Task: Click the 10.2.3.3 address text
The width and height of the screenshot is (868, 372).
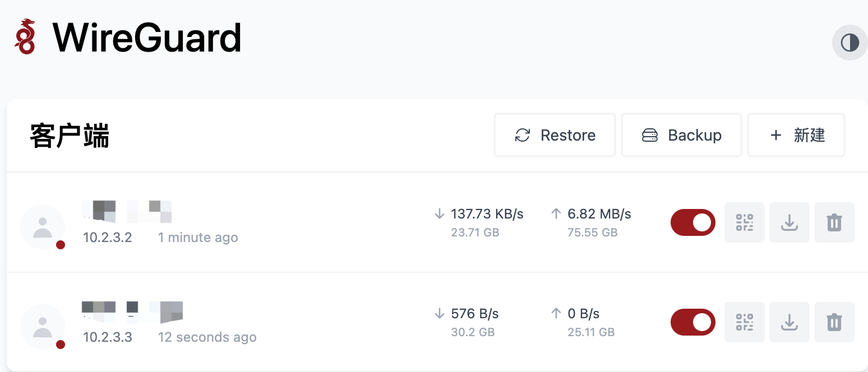Action: click(108, 337)
